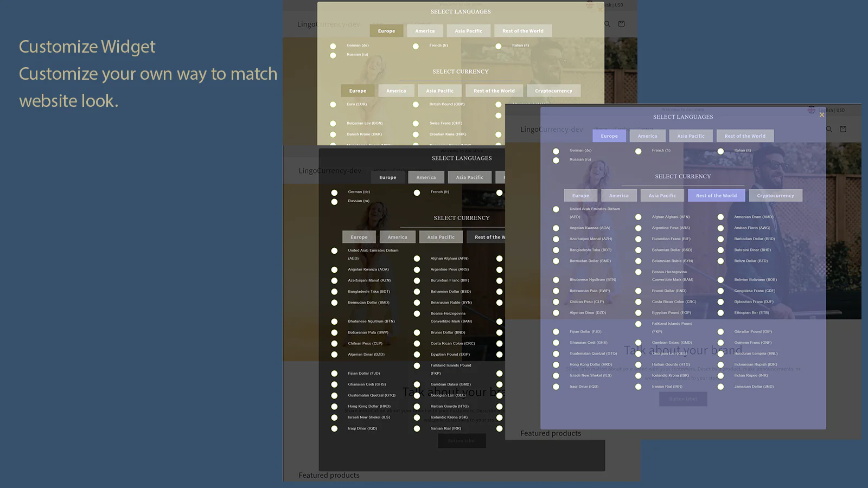
Task: Switch to America currency tab in the dark widget
Action: pyautogui.click(x=397, y=237)
